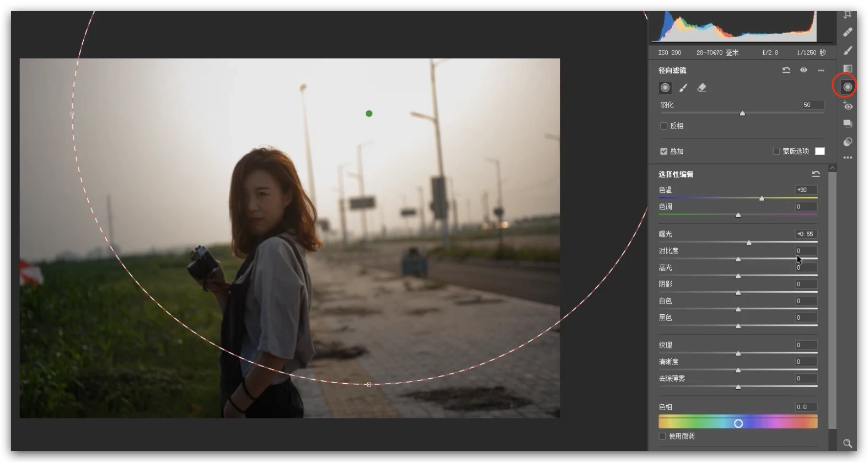Open the Presets overlapping circles icon
This screenshot has width=868, height=462.
(x=848, y=142)
